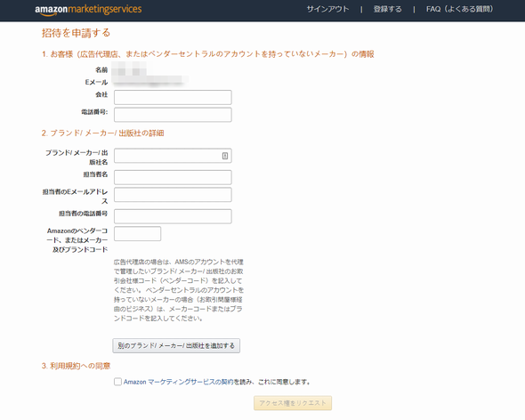The image size is (525, 420).
Task: Click the 招待を申請する heading
Action: pos(76,33)
